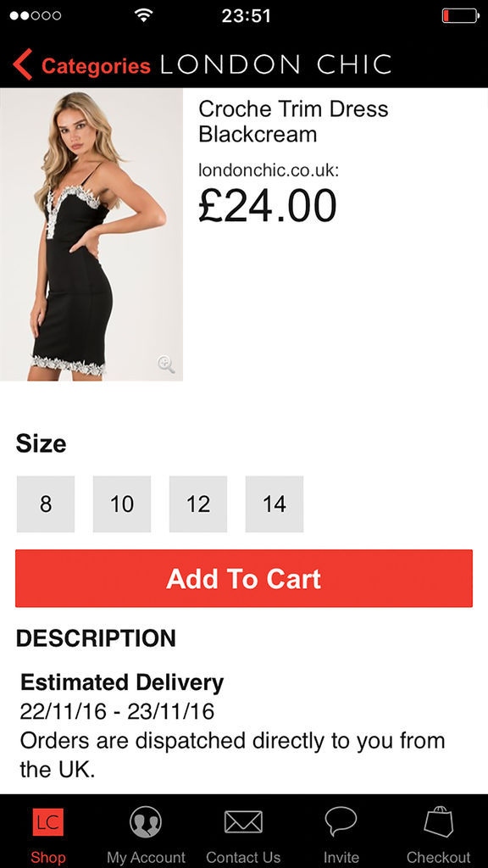Tap the battery indicator in status bar
The image size is (488, 868).
tap(460, 15)
